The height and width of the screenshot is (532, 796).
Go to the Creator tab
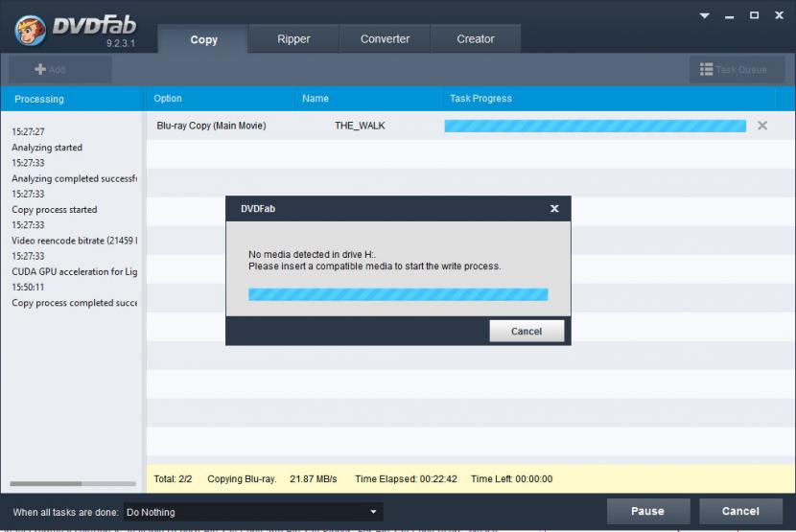coord(476,39)
